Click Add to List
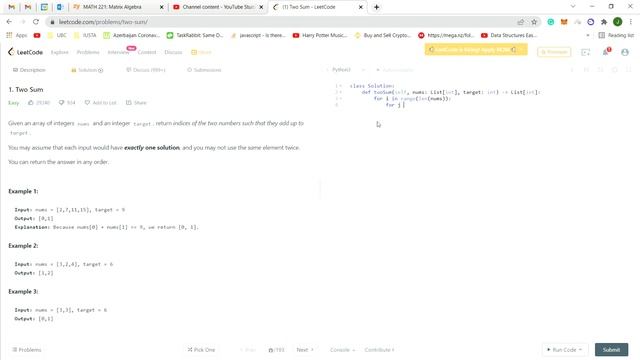 click(x=100, y=102)
